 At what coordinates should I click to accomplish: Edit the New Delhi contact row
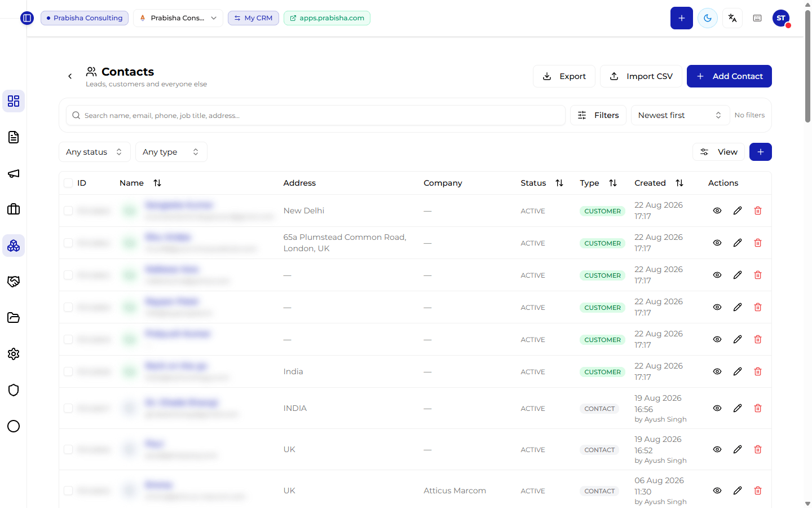point(738,211)
